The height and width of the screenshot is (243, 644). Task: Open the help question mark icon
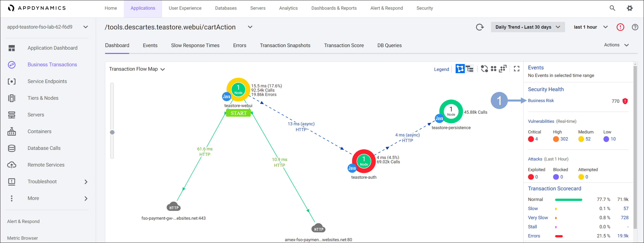(x=635, y=27)
